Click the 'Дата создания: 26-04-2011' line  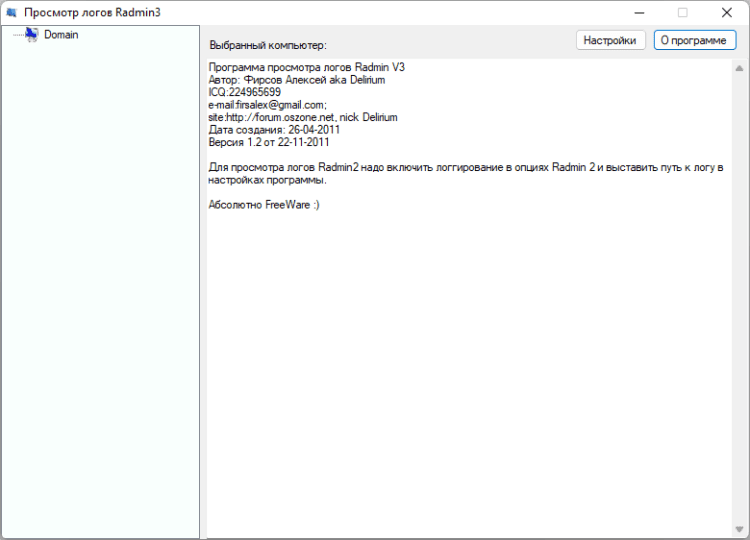click(274, 130)
